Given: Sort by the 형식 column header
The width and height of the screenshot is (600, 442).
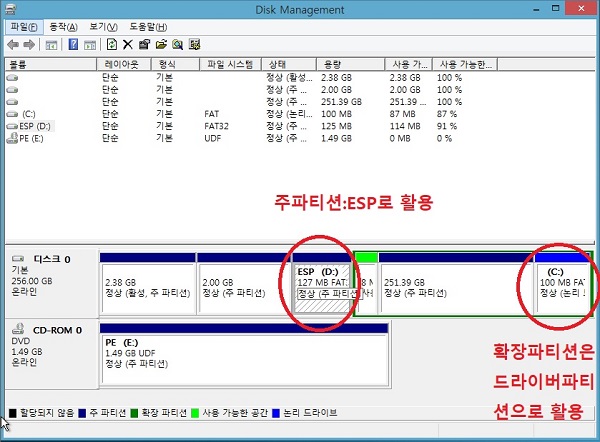Looking at the screenshot, I should (x=175, y=65).
